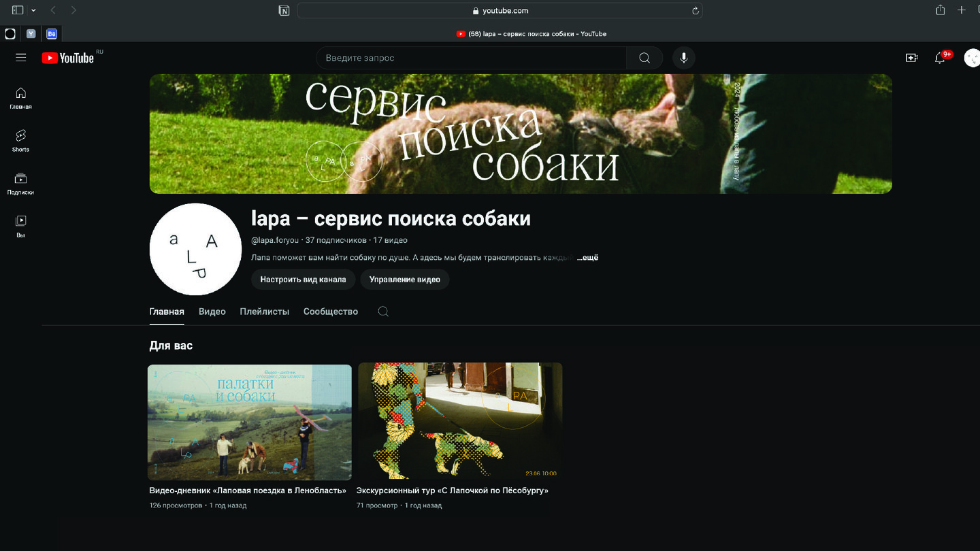
Task: Start voice search with the microphone
Action: tap(684, 58)
